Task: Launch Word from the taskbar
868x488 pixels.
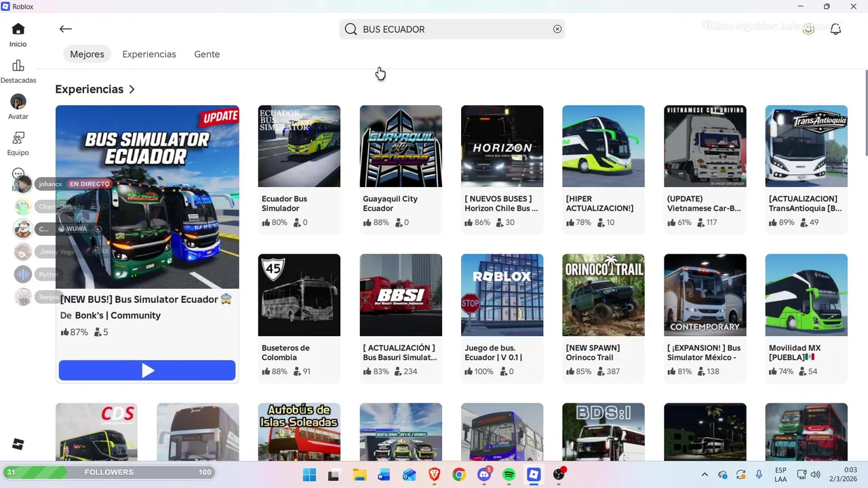Action: pyautogui.click(x=384, y=474)
